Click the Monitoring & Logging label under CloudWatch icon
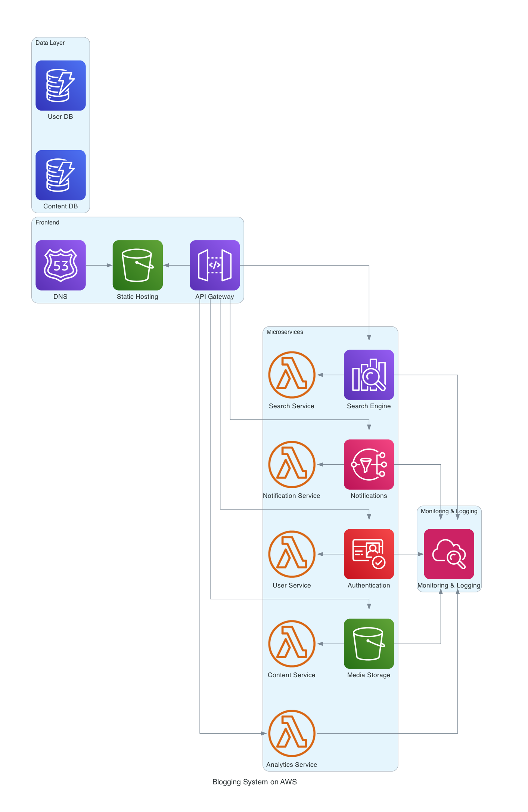528x812 pixels. [x=449, y=585]
